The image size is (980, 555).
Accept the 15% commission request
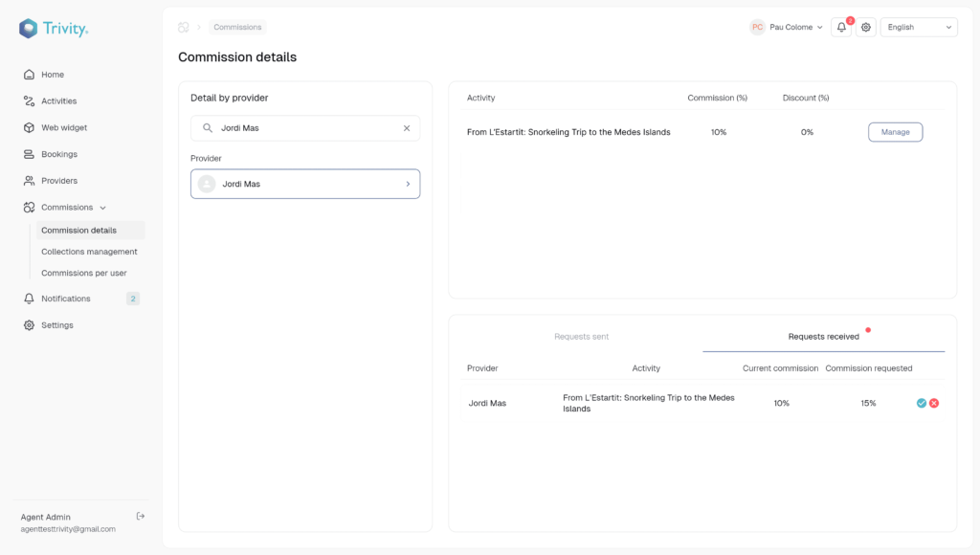[x=922, y=403]
